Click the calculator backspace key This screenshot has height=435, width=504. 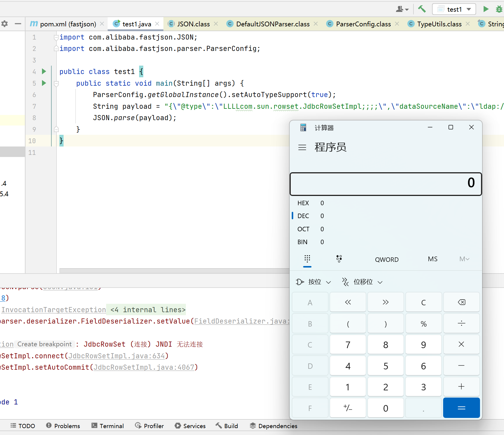(x=461, y=302)
